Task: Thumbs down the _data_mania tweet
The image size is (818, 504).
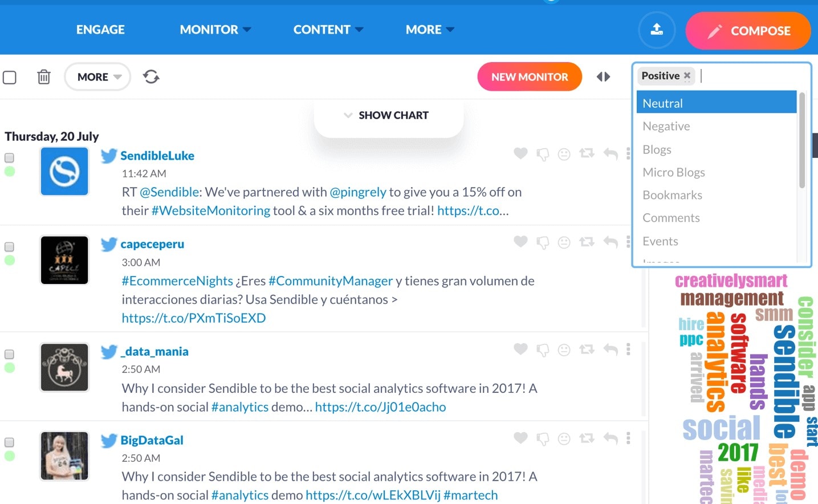Action: [543, 349]
